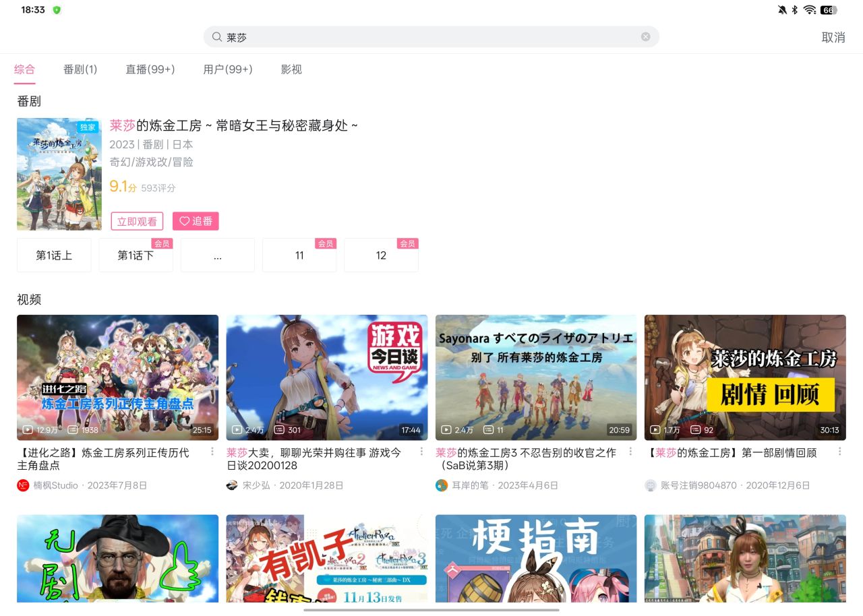The width and height of the screenshot is (863, 616).
Task: Open uploader name 楠枫Studio
Action: [x=56, y=485]
